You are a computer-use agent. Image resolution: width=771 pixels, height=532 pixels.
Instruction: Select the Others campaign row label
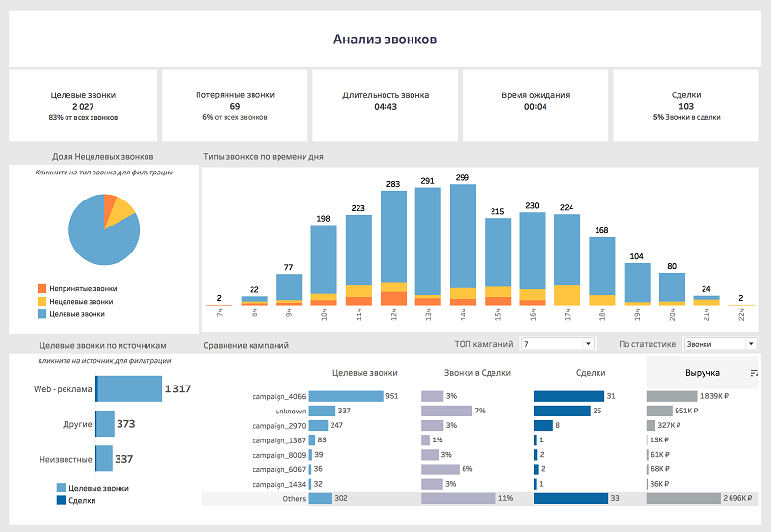point(294,499)
